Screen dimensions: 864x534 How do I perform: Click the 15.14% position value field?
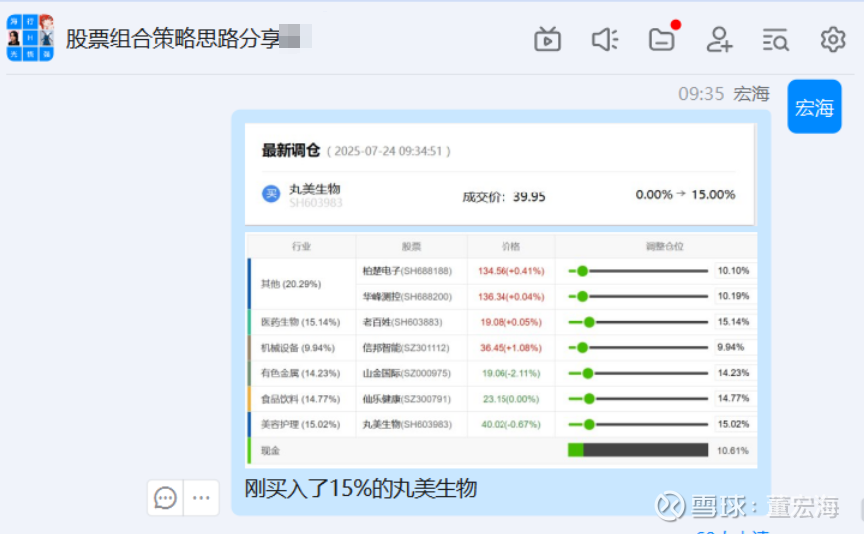pos(734,322)
